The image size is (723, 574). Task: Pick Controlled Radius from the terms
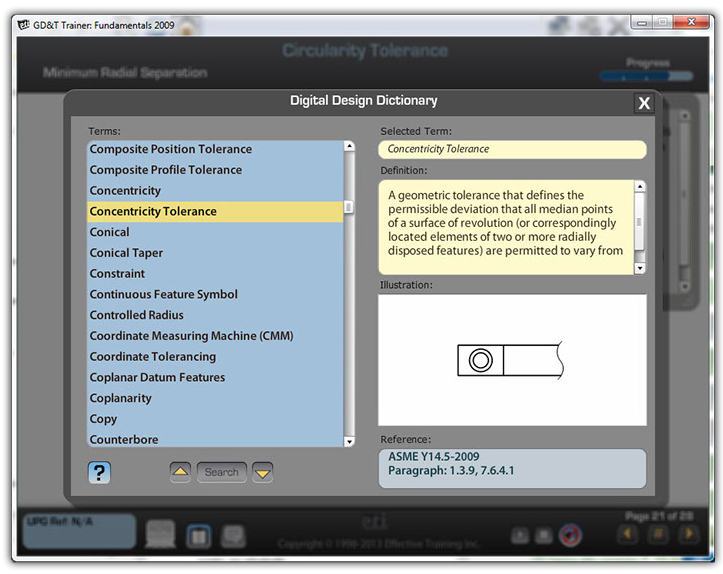tap(137, 315)
